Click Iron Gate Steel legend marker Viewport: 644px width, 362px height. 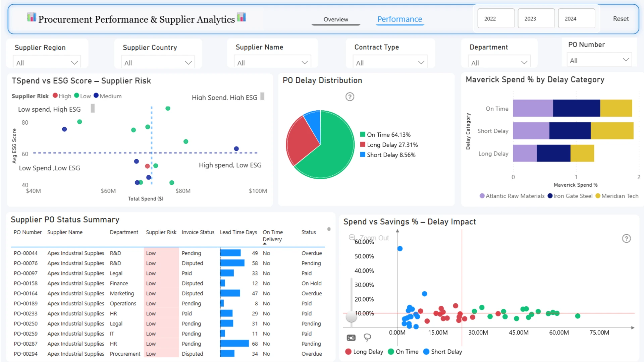coord(550,196)
